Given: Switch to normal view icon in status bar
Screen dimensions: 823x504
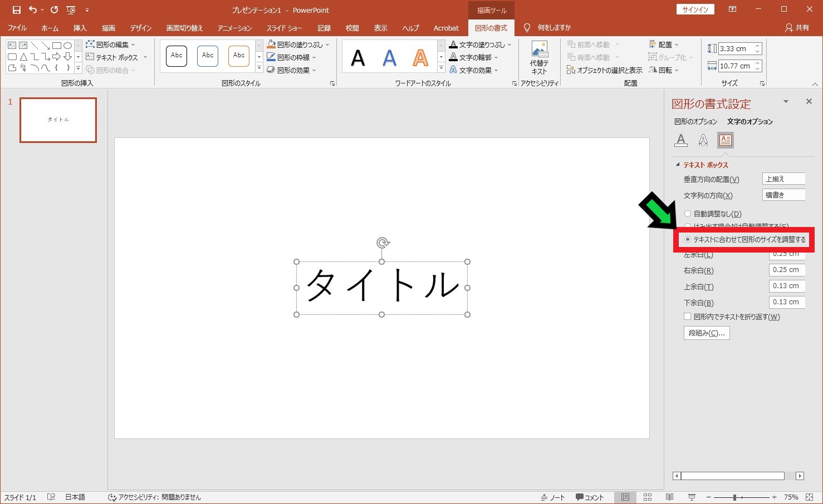Looking at the screenshot, I should (625, 497).
